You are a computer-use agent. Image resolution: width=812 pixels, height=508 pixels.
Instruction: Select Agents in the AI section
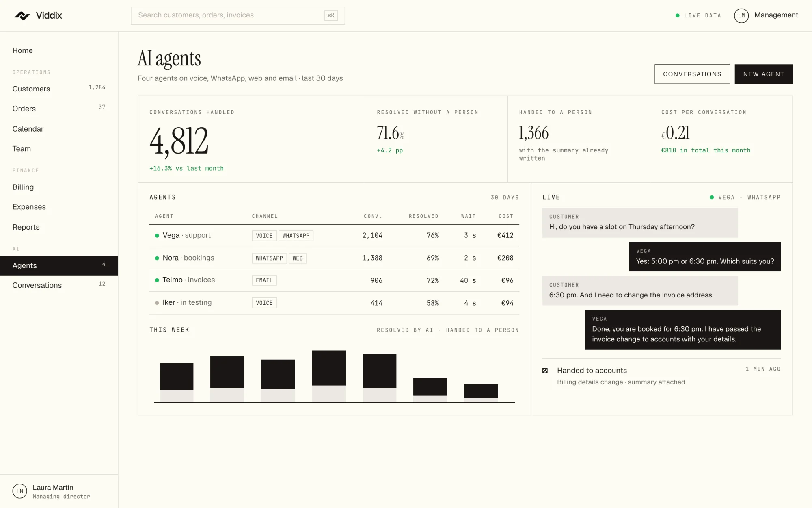coord(59,265)
